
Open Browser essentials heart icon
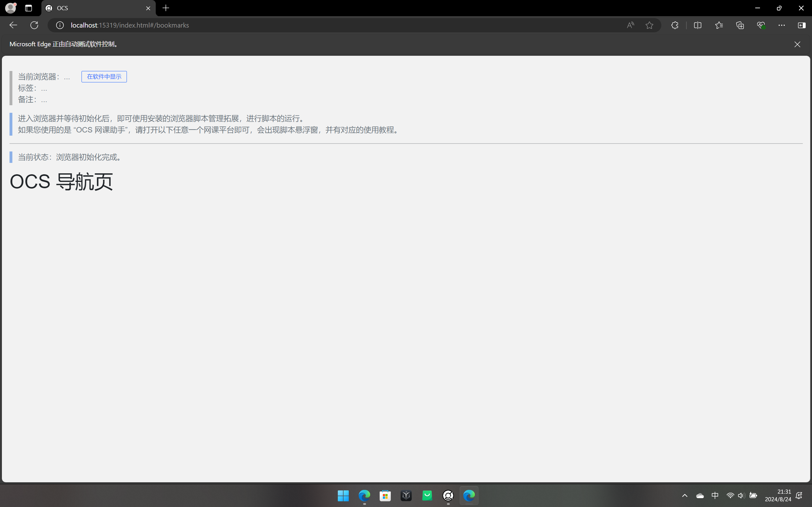pos(761,25)
